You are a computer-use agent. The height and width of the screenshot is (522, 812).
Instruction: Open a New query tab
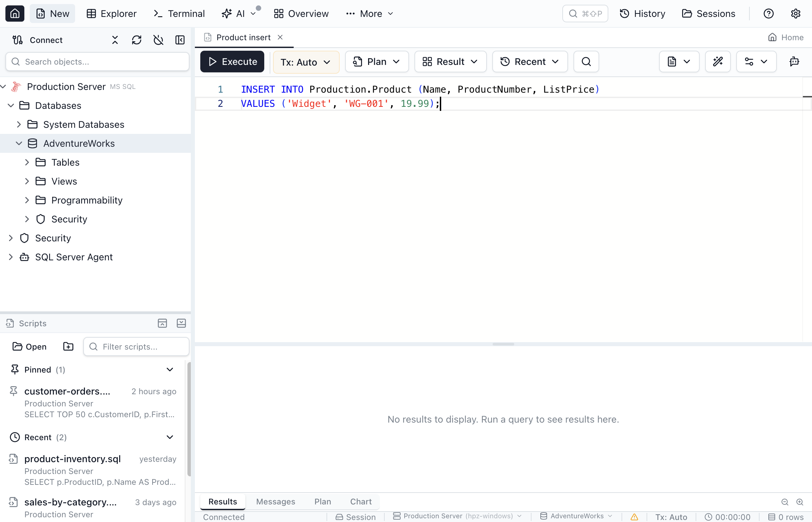(52, 14)
